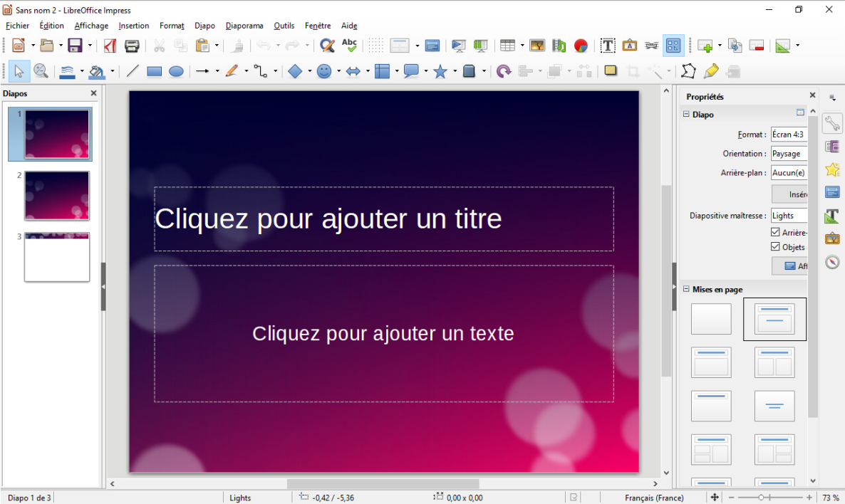Toggle the Arrière-plan master checkbox
845x504 pixels.
point(776,232)
